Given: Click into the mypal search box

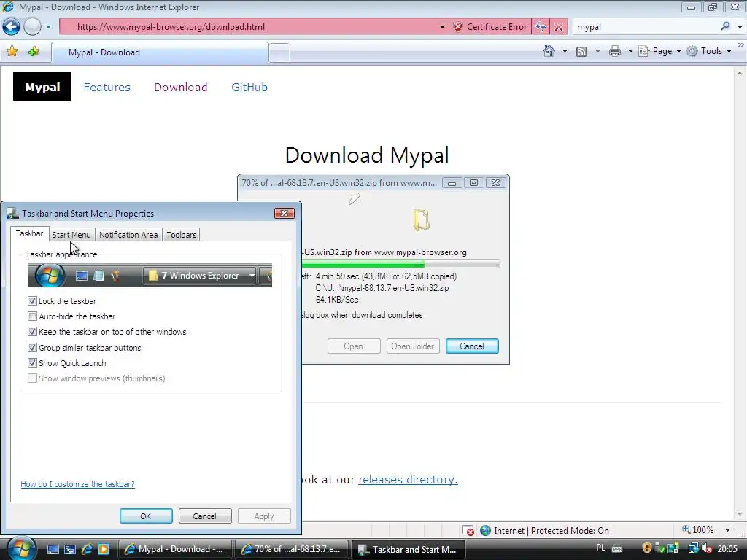Looking at the screenshot, I should click(646, 27).
